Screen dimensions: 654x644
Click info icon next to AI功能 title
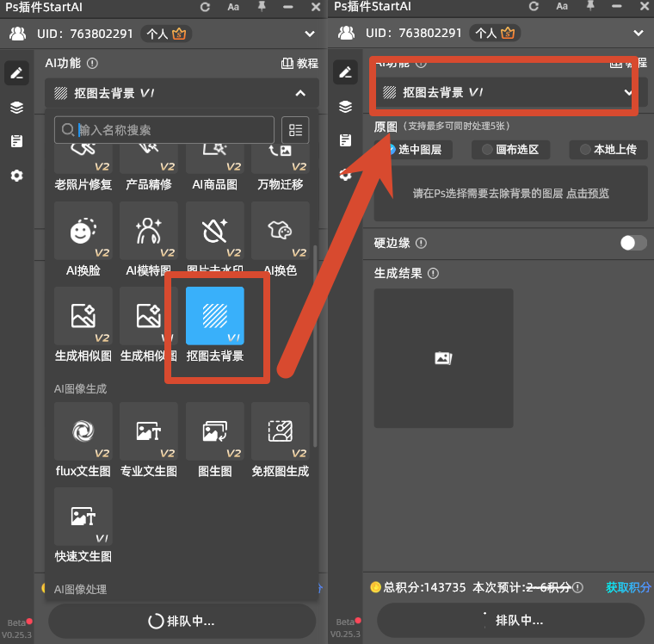(x=92, y=64)
